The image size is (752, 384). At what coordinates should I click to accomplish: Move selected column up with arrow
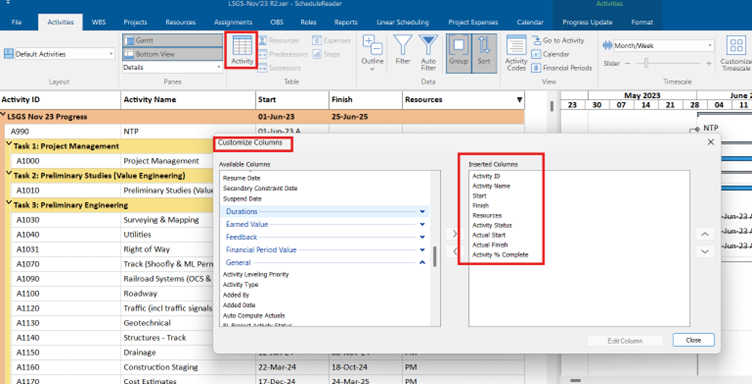pyautogui.click(x=705, y=234)
